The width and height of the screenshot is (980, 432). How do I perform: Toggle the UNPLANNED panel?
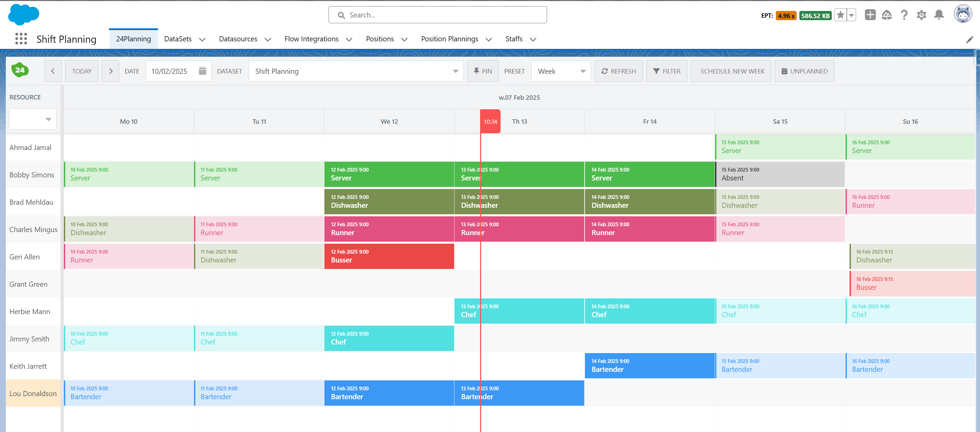(804, 71)
